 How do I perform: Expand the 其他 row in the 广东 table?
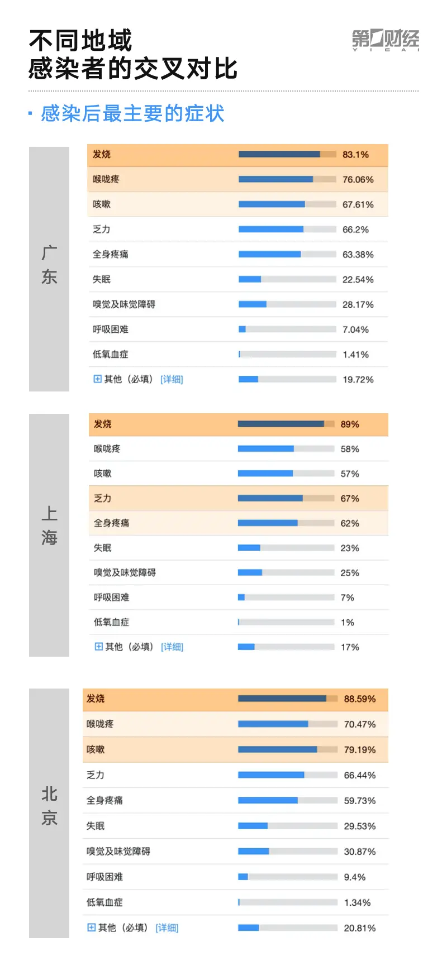tap(97, 379)
